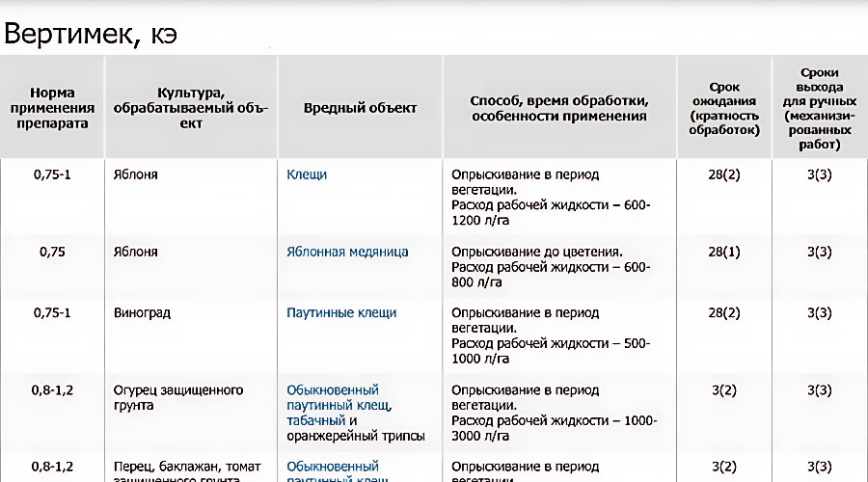Viewport: 868px width, 482px height.
Task: Open the Паутинные клещи link
Action: pyautogui.click(x=341, y=312)
